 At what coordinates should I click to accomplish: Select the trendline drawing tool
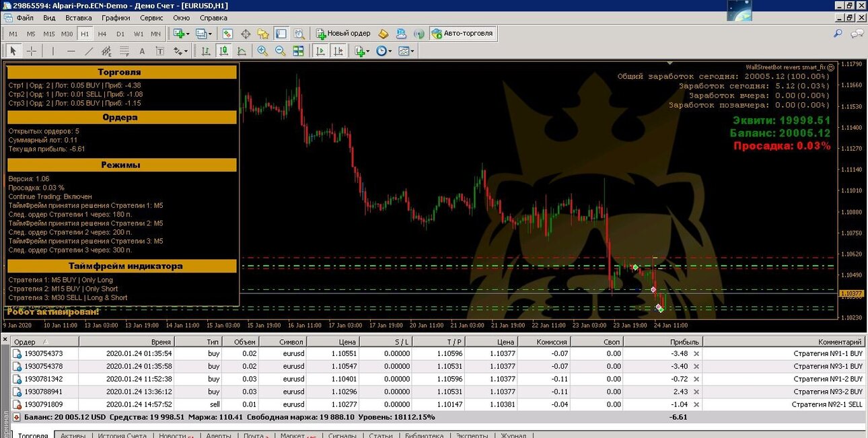click(89, 50)
